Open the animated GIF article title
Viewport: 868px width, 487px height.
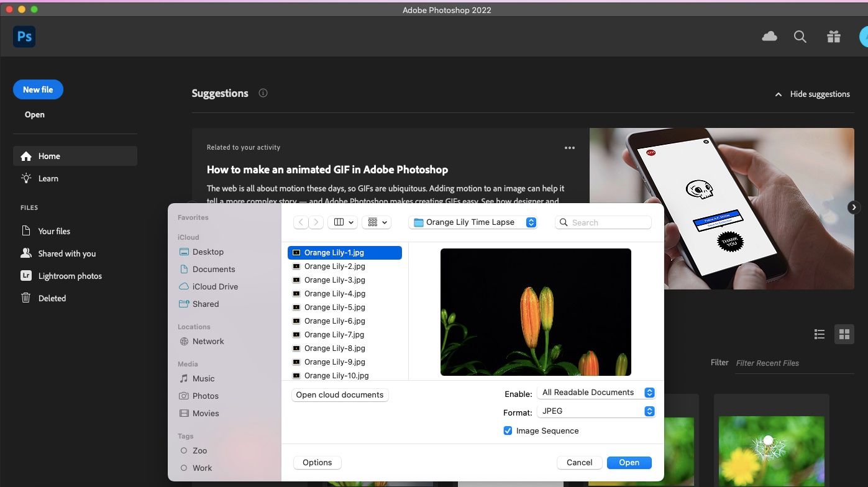pyautogui.click(x=327, y=170)
